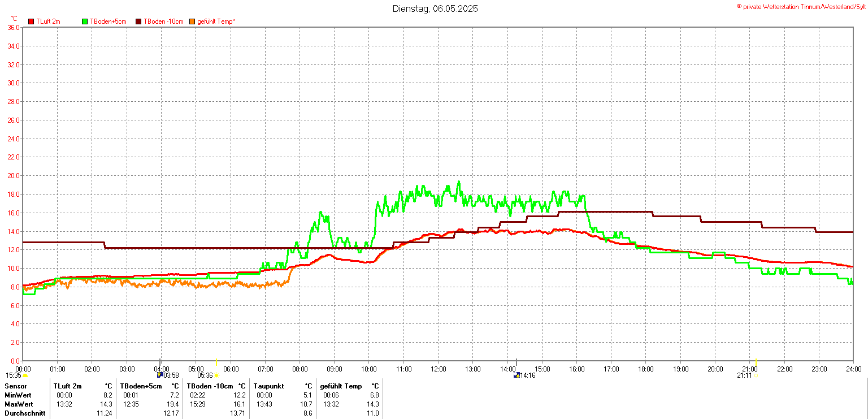Image resolution: width=868 pixels, height=419 pixels.
Task: Click the green TBoden+5cm legend swatch
Action: coord(85,21)
